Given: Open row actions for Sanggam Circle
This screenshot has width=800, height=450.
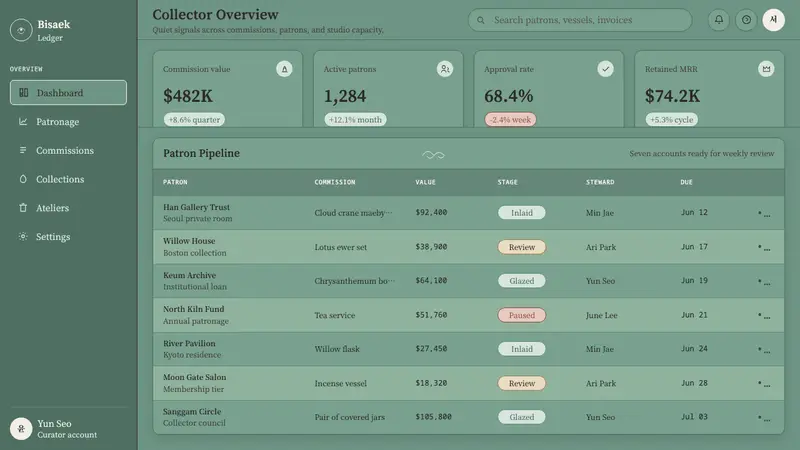Looking at the screenshot, I should 764,417.
